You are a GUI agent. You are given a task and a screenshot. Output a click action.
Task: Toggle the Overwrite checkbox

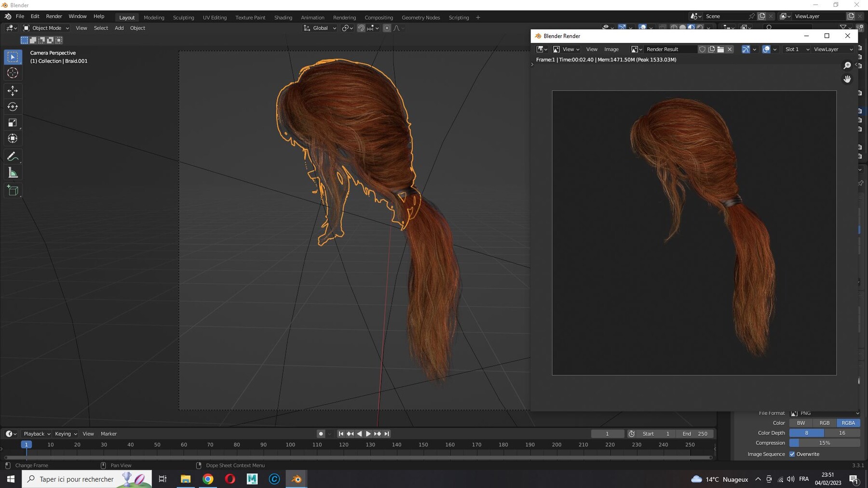[x=792, y=454]
